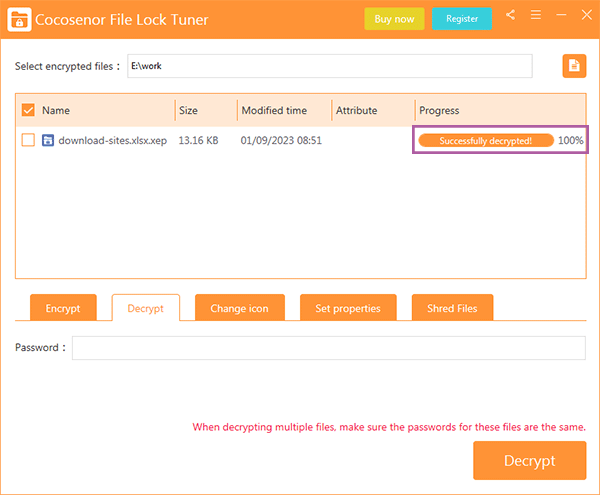Click the Register button
The width and height of the screenshot is (600, 495).
462,19
